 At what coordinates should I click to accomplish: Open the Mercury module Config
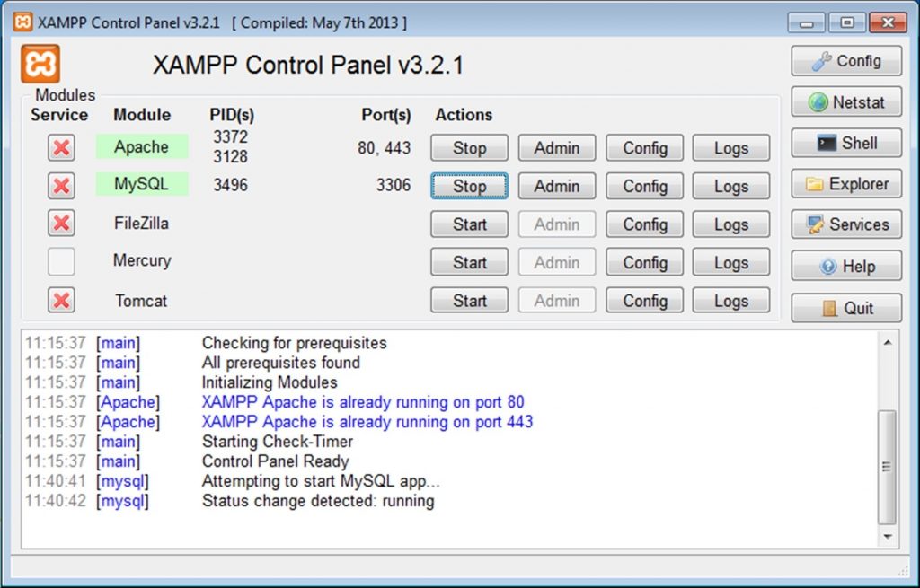[x=645, y=262]
